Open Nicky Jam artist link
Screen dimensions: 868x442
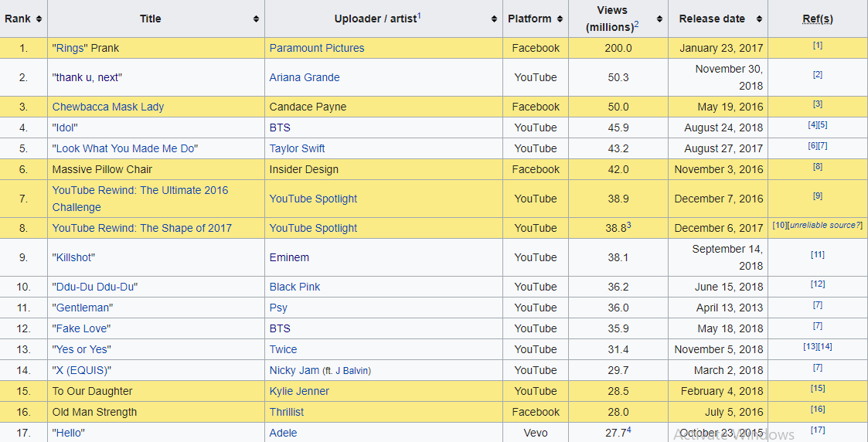(294, 371)
